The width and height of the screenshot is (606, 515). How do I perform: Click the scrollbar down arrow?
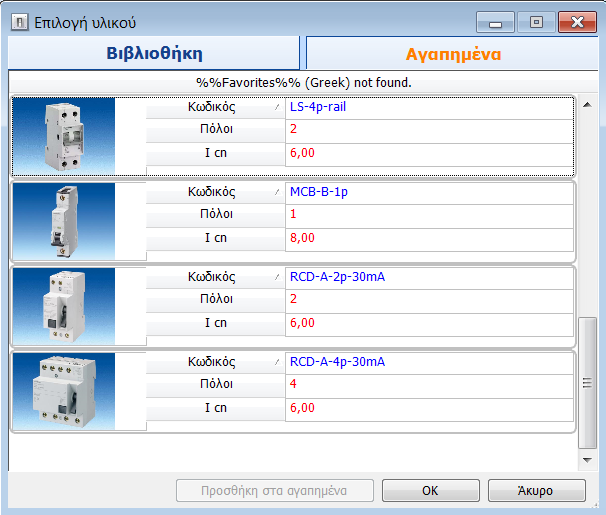(588, 459)
